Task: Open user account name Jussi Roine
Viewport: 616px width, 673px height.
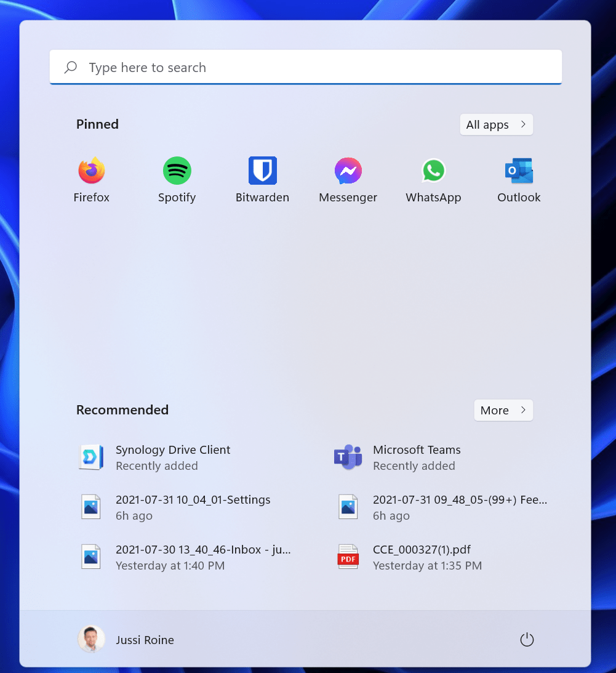Action: click(145, 640)
